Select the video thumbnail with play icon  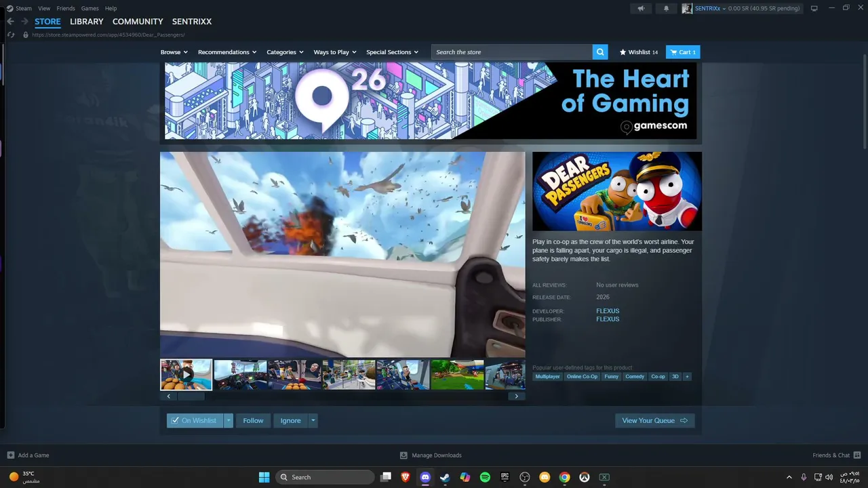186,375
